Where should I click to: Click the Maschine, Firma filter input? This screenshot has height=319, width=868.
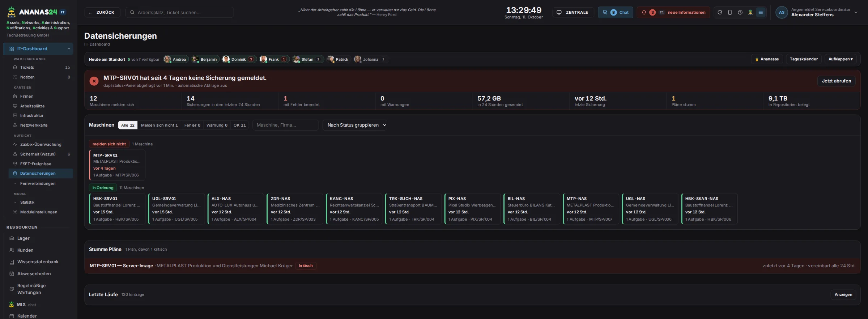click(x=285, y=125)
